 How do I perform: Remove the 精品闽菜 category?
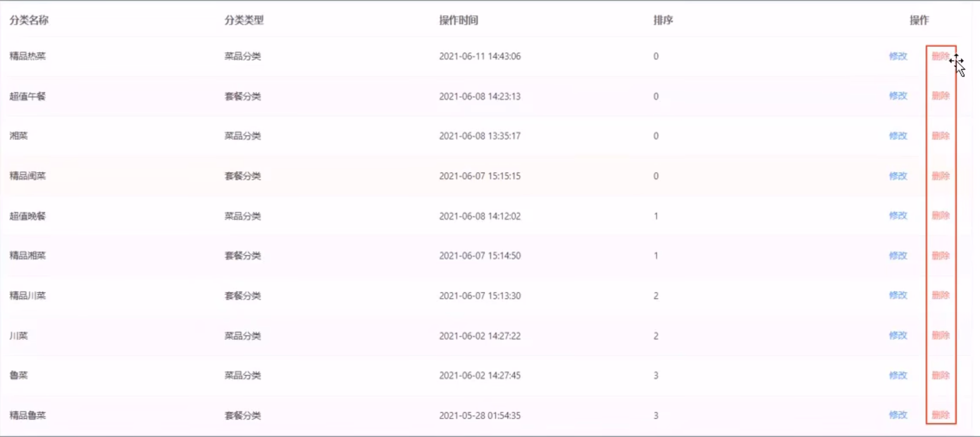tap(941, 176)
